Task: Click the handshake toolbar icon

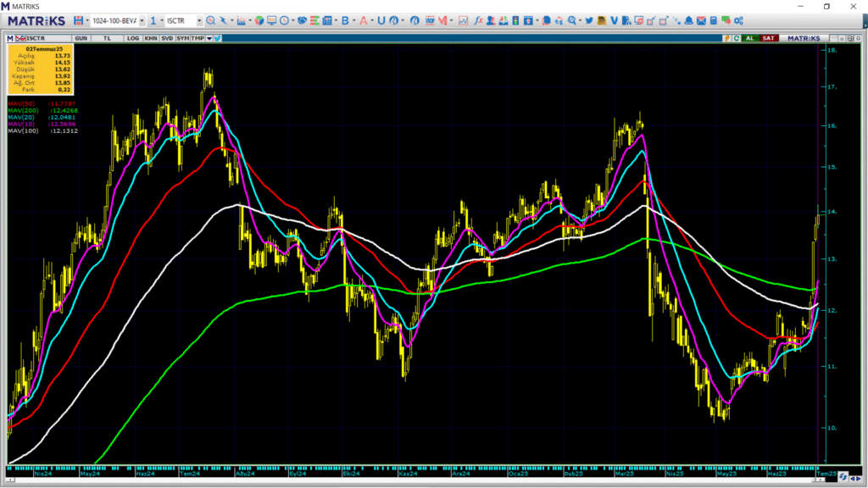Action: 302,20
